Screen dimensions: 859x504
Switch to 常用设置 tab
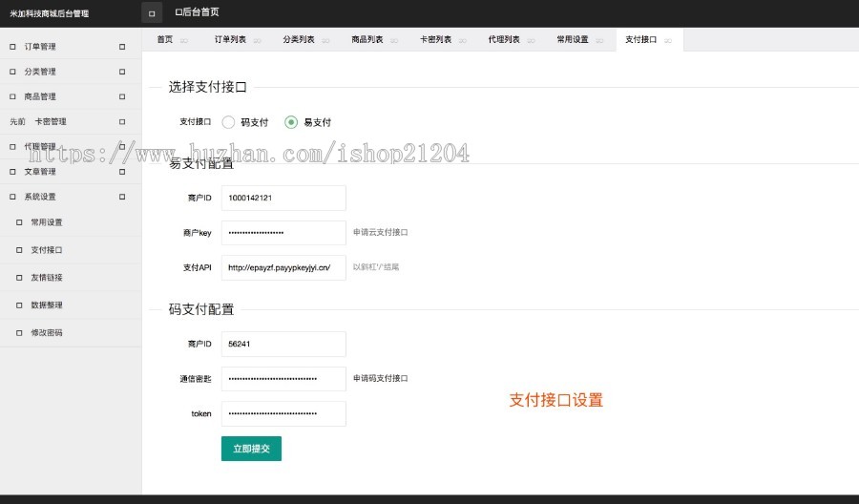pos(573,39)
